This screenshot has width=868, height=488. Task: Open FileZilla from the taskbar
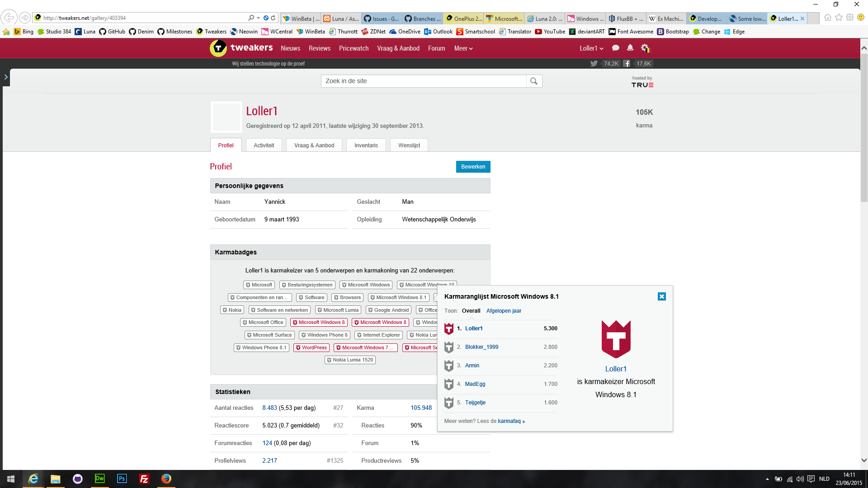tap(144, 479)
